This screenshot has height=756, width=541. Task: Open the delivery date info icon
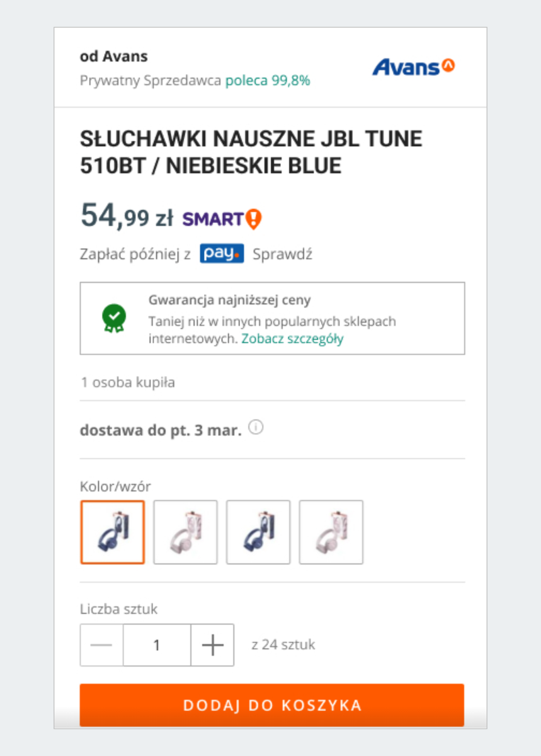256,427
